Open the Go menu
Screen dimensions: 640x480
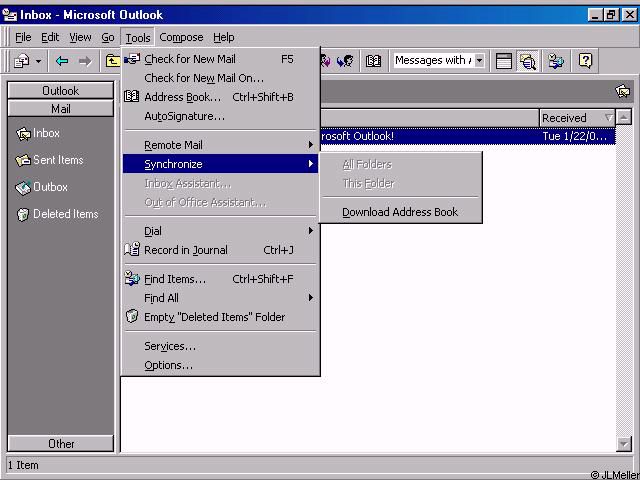[108, 38]
